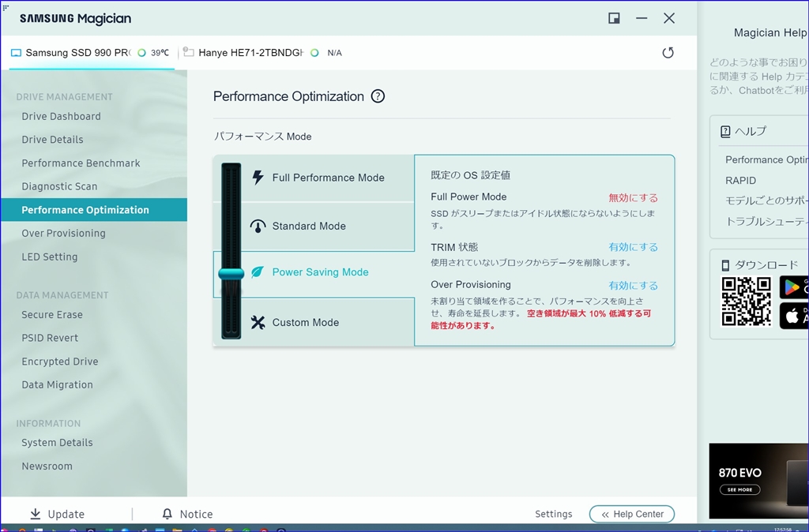Viewport: 809px width, 532px height.
Task: Click the Samsung SSD health status circle
Action: (141, 53)
